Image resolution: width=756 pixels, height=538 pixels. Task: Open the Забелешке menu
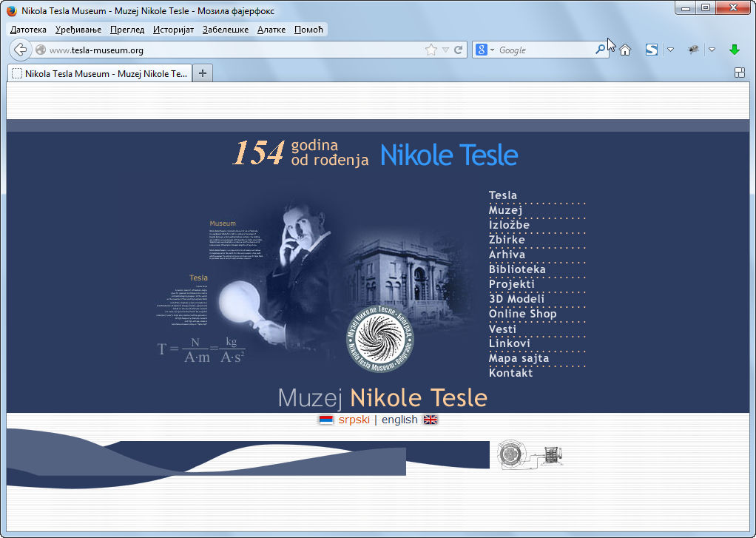[x=226, y=30]
